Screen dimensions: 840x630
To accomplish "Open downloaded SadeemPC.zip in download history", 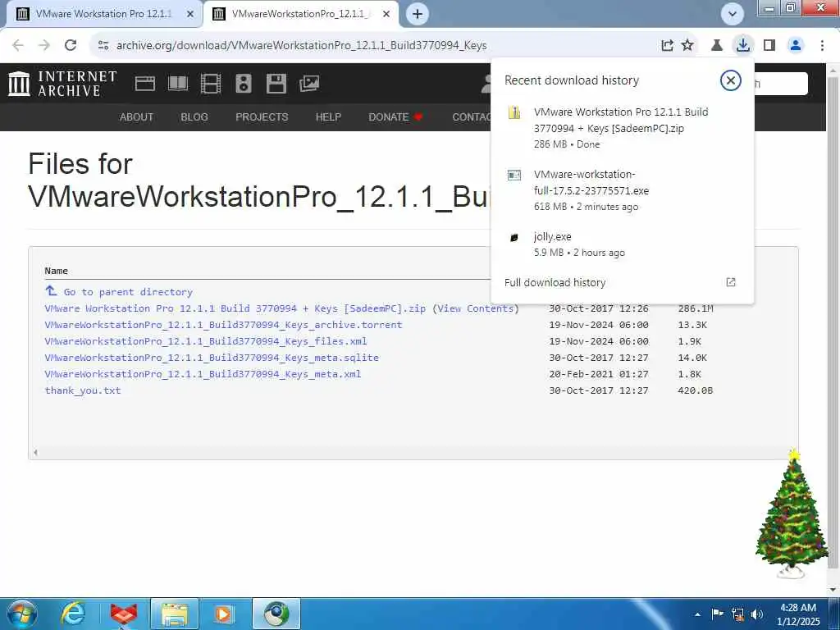I will (622, 127).
